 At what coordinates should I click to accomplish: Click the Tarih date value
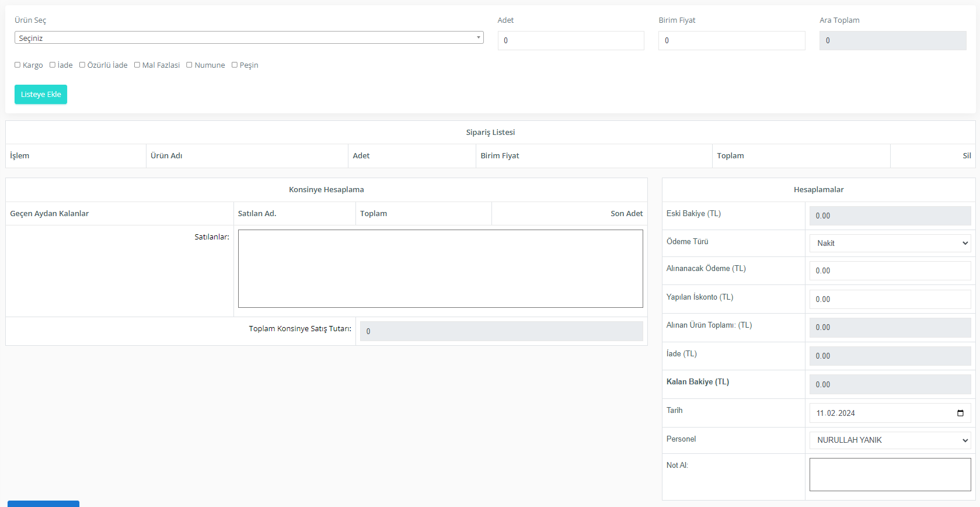pyautogui.click(x=836, y=413)
